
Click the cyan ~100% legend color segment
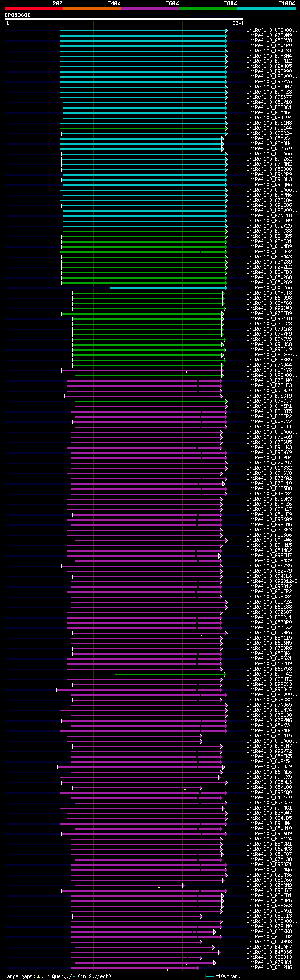pos(266,8)
